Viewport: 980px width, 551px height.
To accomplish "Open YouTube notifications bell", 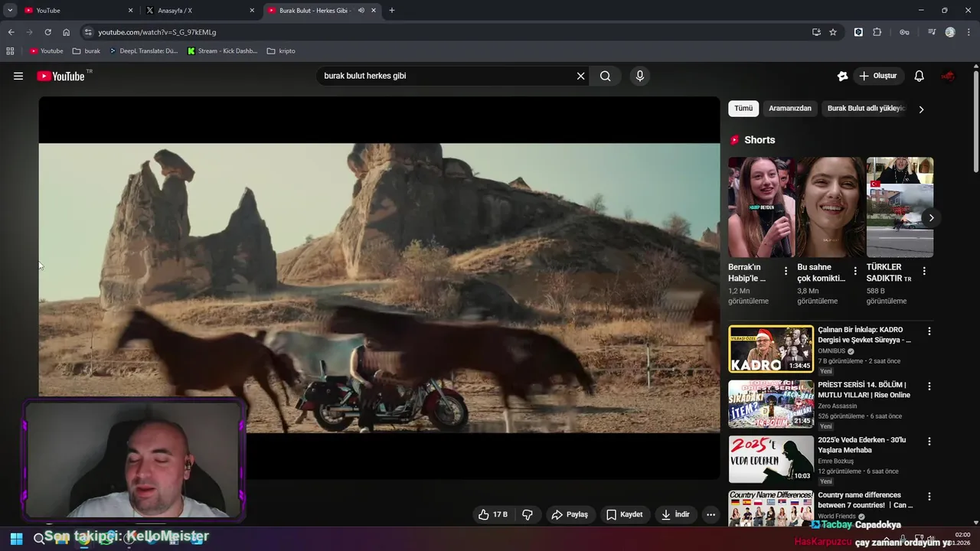I will click(x=920, y=76).
